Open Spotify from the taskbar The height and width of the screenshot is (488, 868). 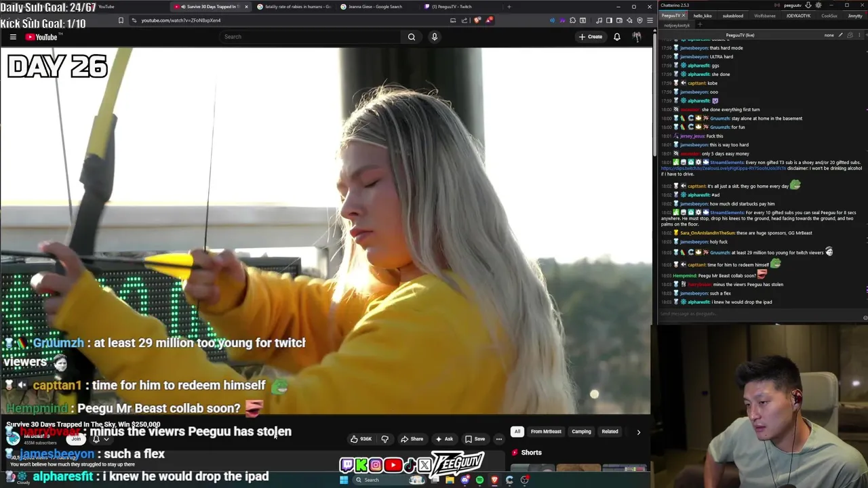479,480
